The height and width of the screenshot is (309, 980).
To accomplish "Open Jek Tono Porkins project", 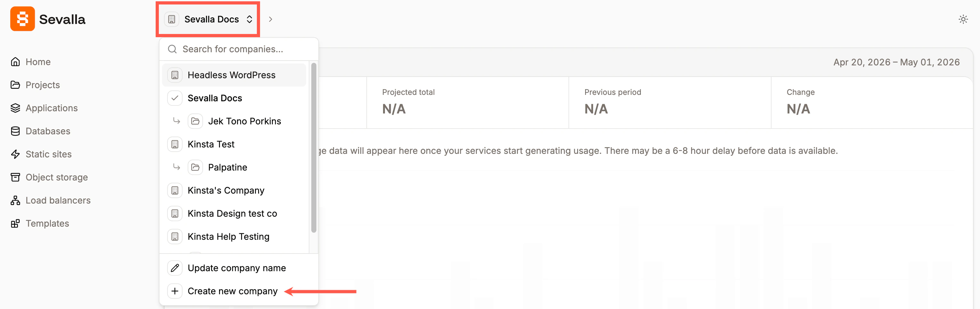I will tap(234, 121).
